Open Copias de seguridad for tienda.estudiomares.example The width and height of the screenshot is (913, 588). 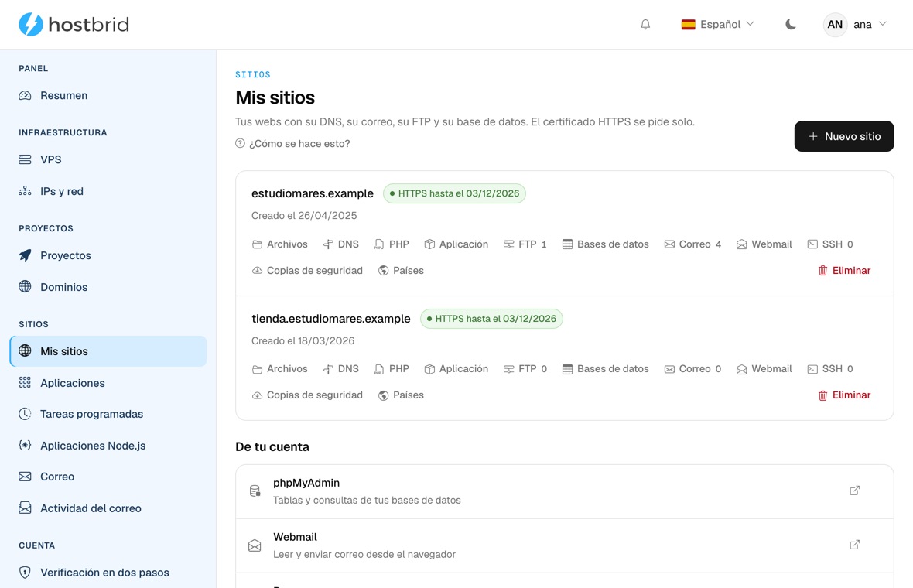point(307,395)
